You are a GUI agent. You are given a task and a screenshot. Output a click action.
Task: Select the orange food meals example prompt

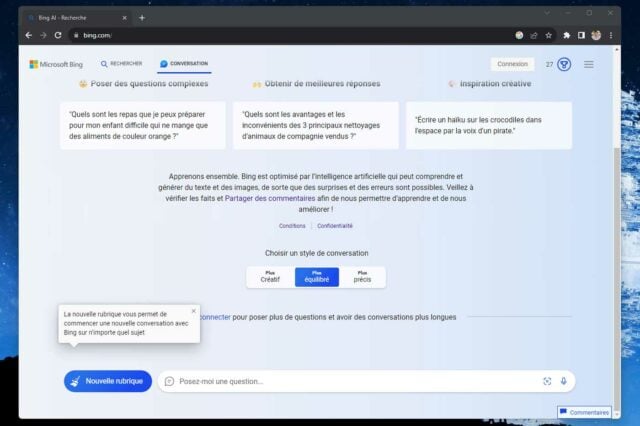(x=142, y=125)
